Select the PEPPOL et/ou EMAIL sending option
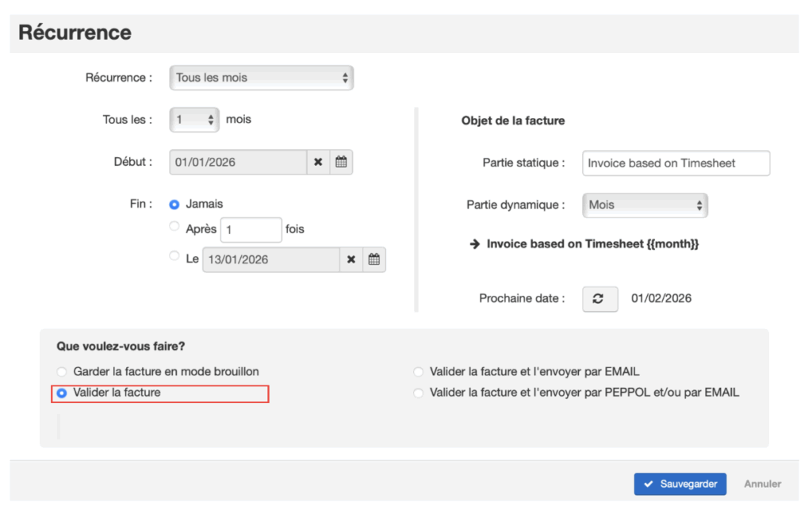Viewport: 812px width, 506px height. (418, 393)
